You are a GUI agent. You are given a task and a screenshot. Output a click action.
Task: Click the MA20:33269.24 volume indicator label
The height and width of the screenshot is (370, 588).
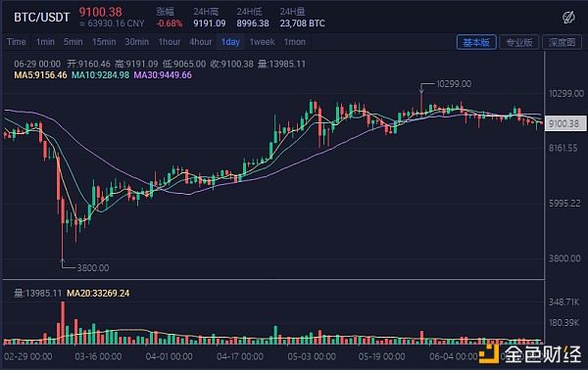point(98,294)
